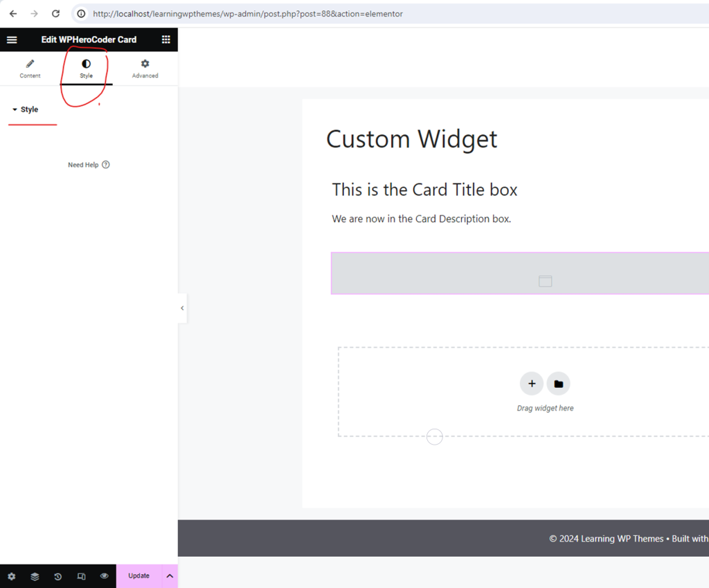Image resolution: width=709 pixels, height=588 pixels.
Task: Click the browser reload icon
Action: pyautogui.click(x=55, y=13)
